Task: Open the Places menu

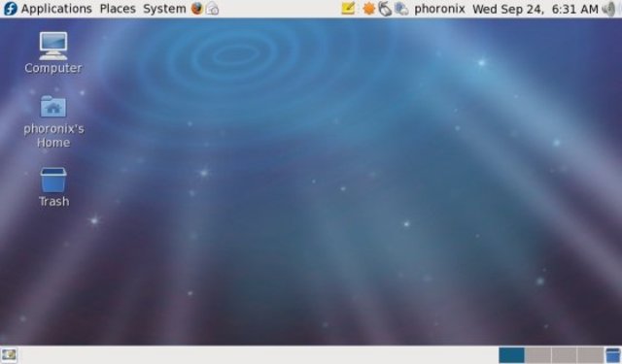Action: 118,9
